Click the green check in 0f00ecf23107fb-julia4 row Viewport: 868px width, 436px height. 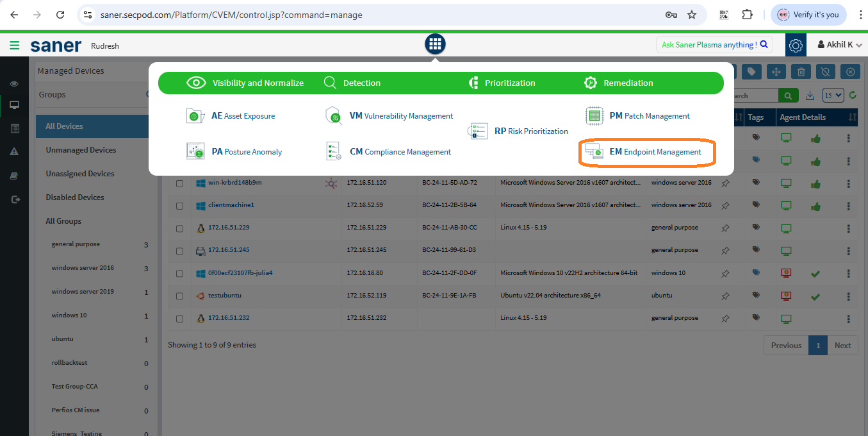pyautogui.click(x=815, y=273)
